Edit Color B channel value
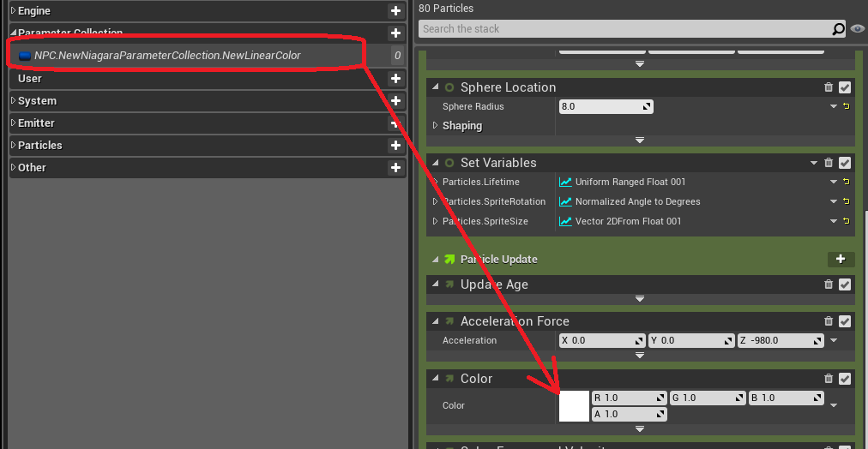868x449 pixels. (x=786, y=398)
